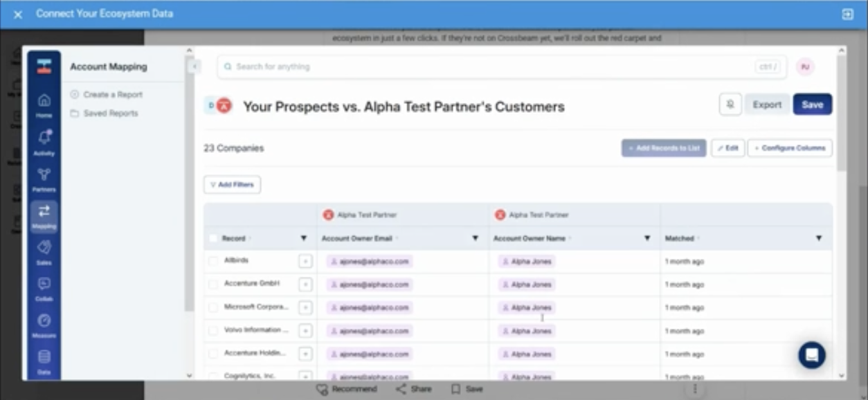Open Sales in the left sidebar
Image resolution: width=868 pixels, height=400 pixels.
[x=44, y=252]
